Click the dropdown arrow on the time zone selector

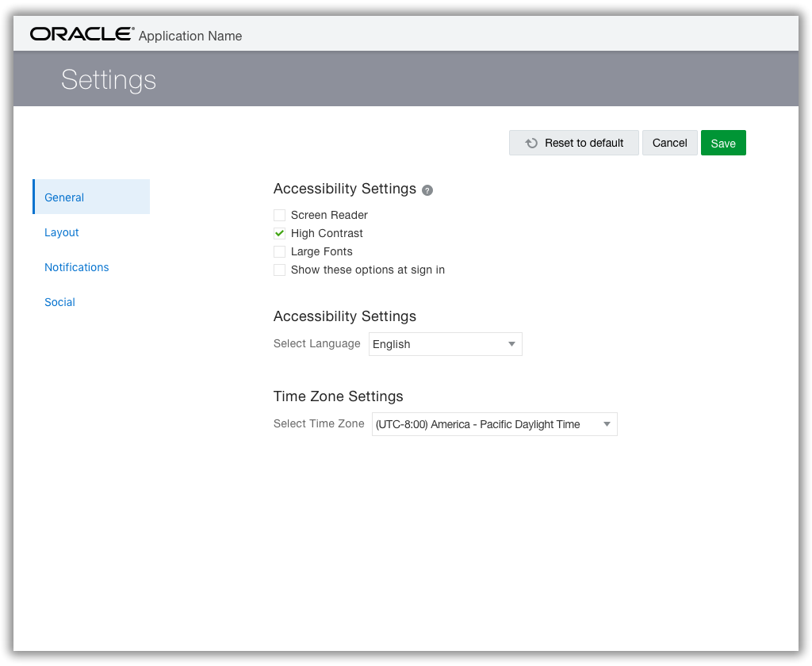[x=607, y=424]
